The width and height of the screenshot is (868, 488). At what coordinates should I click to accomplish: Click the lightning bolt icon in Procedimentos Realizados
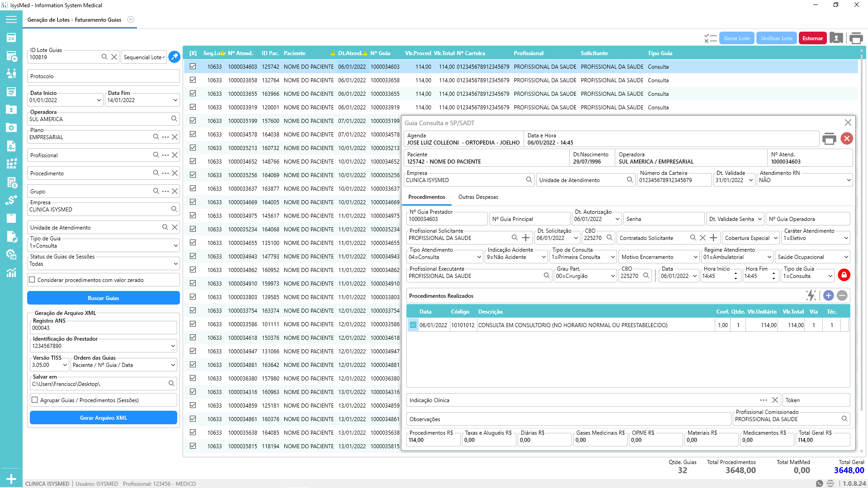click(x=811, y=296)
